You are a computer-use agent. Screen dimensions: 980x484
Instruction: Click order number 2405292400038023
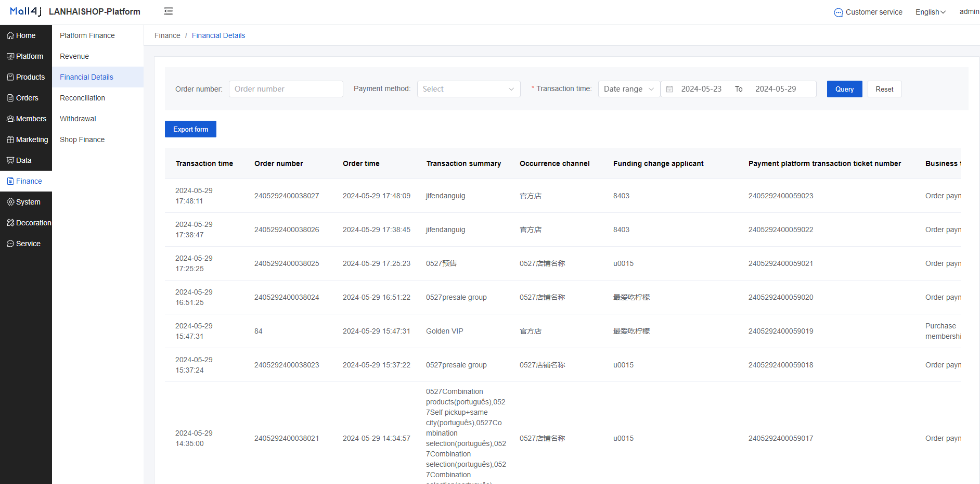click(x=287, y=365)
